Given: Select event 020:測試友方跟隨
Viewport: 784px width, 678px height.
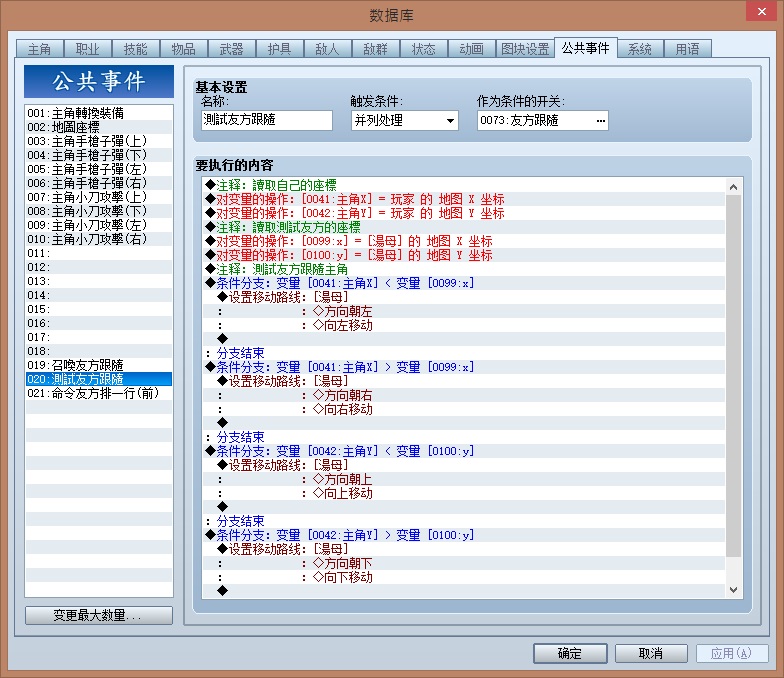Looking at the screenshot, I should (98, 379).
